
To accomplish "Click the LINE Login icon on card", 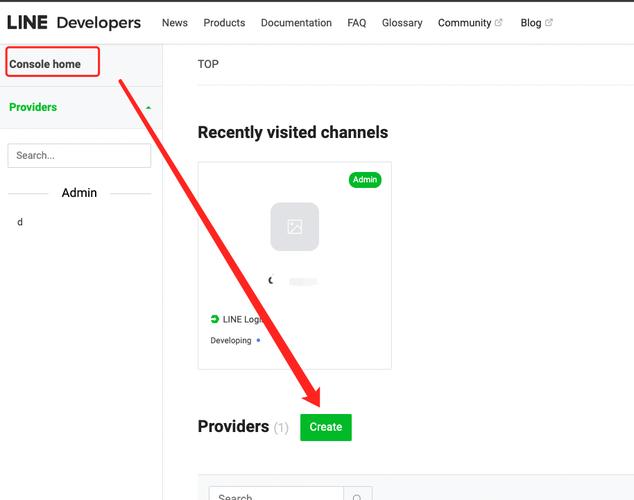I will (x=215, y=319).
